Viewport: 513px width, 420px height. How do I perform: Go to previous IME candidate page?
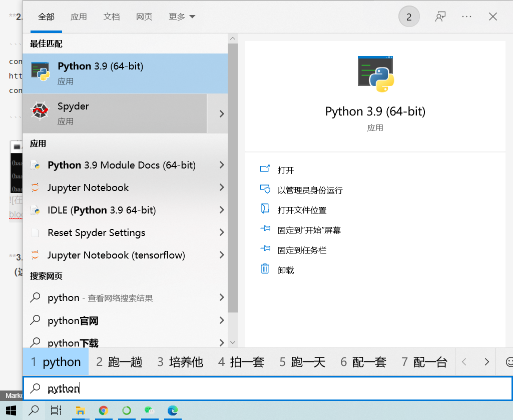(464, 362)
